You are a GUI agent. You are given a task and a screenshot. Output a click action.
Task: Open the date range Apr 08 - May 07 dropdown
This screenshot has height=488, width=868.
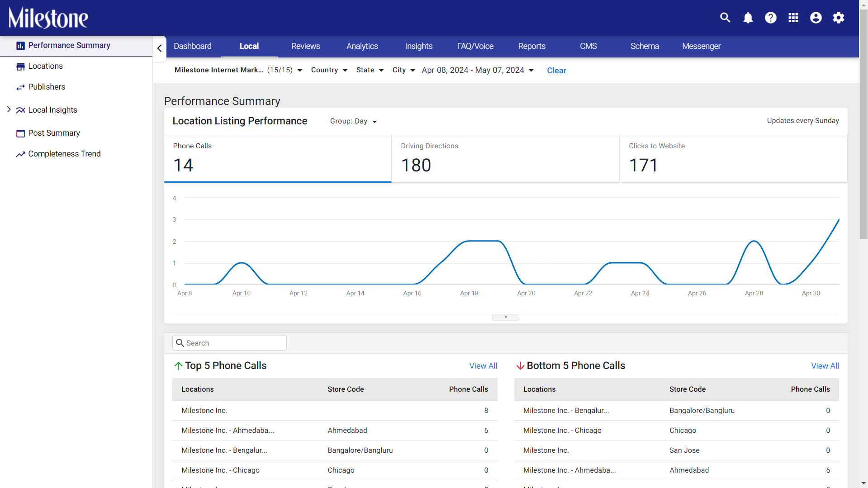pyautogui.click(x=478, y=70)
